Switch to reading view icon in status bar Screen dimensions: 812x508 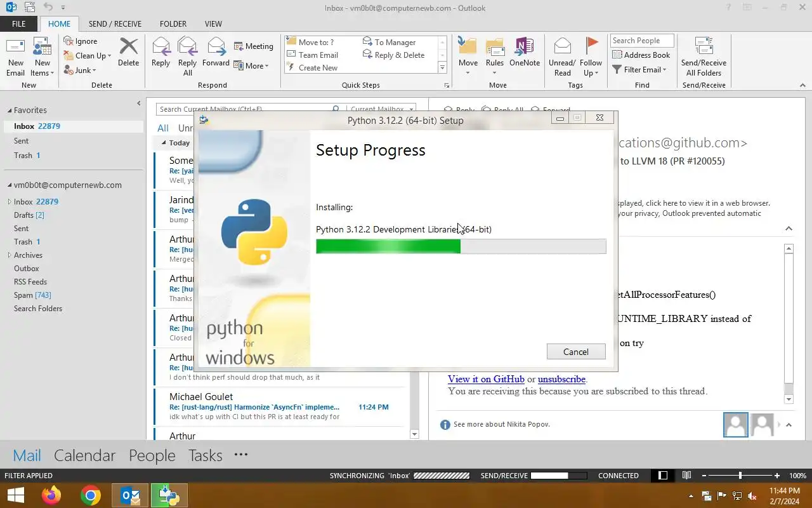pos(686,476)
